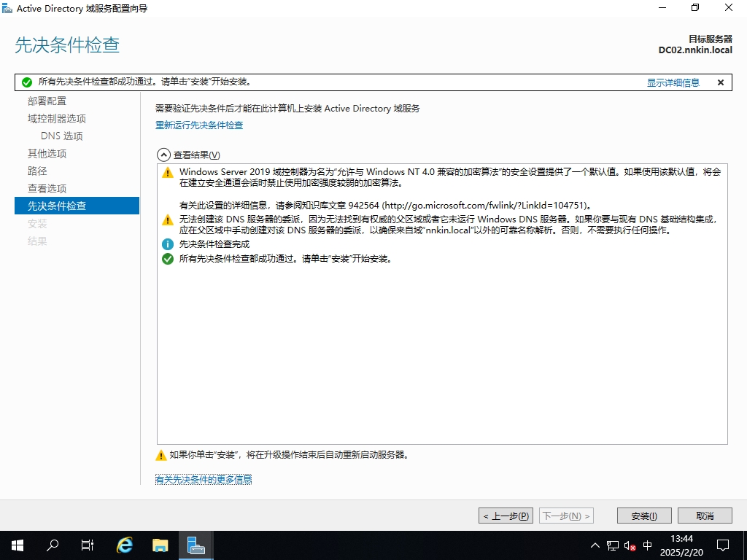Click the Cancel (取消) button

pos(704,516)
